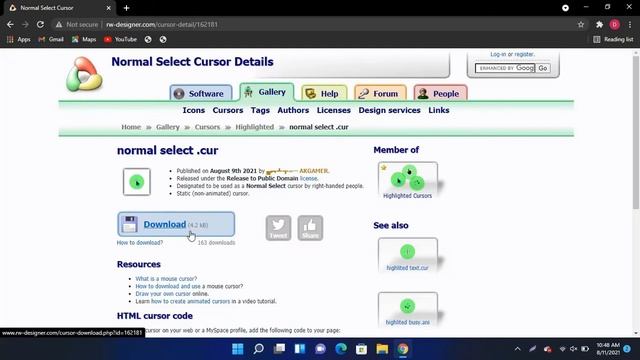Open the Windows Start menu

238,349
